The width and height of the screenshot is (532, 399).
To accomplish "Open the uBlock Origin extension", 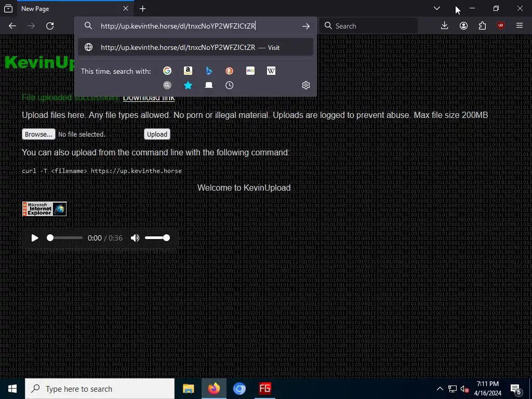I will (x=500, y=26).
